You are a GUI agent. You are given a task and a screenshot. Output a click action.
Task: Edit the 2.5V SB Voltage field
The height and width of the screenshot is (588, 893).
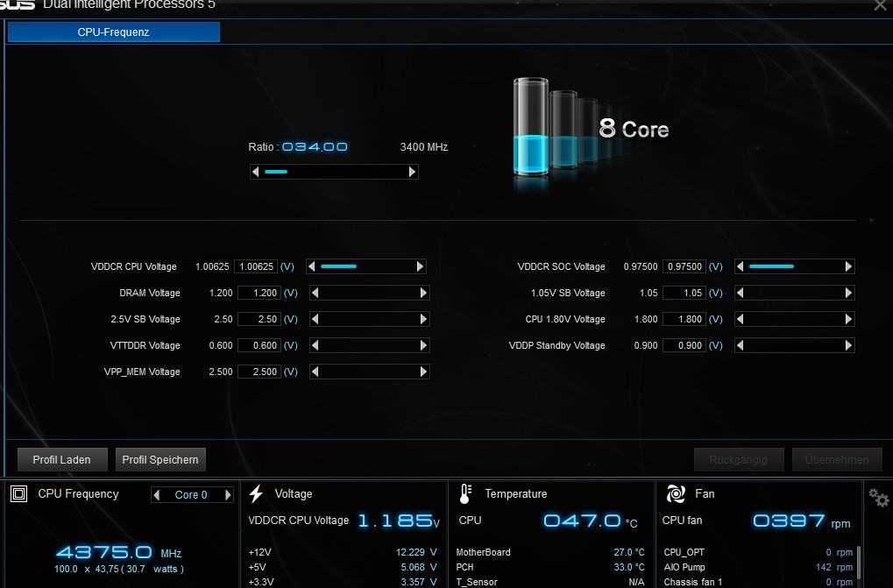click(x=259, y=319)
